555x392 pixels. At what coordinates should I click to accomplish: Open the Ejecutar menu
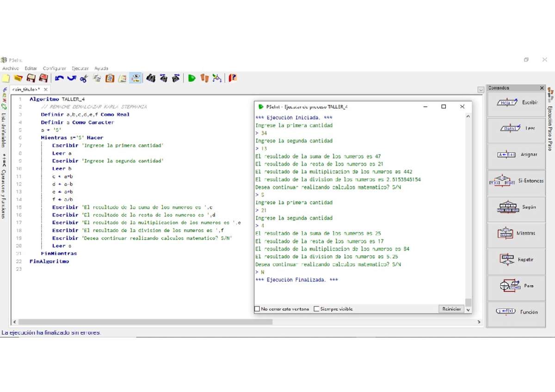pos(80,68)
